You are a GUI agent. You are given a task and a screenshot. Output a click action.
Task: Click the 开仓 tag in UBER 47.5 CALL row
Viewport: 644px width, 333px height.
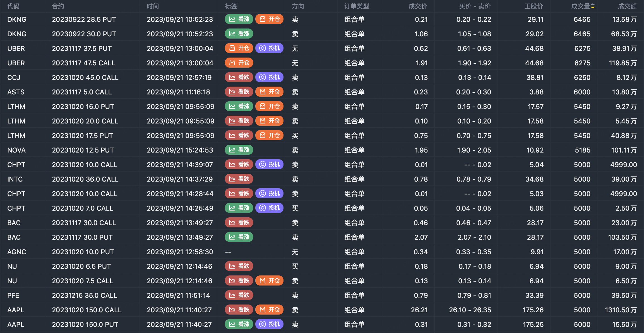click(239, 63)
